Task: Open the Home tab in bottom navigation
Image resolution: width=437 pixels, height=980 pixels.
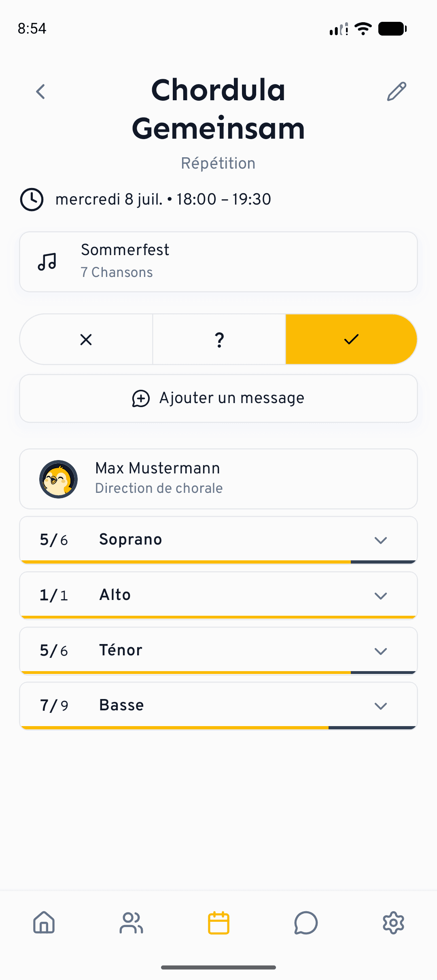Action: (44, 923)
